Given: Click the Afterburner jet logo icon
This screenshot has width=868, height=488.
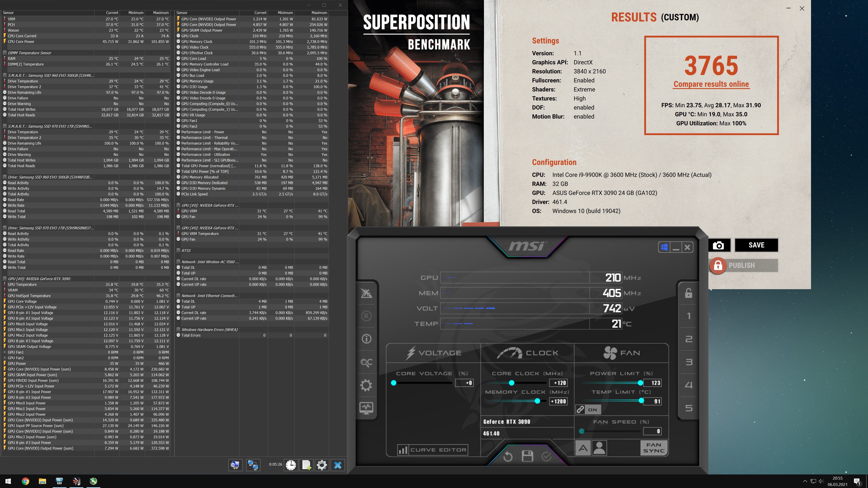Looking at the screenshot, I should point(366,293).
